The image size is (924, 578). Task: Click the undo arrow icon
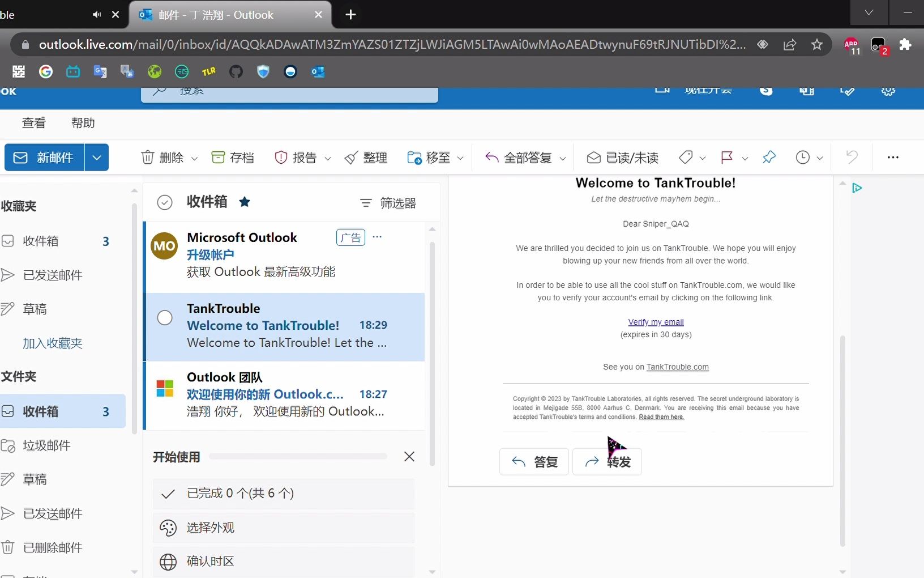coord(852,157)
